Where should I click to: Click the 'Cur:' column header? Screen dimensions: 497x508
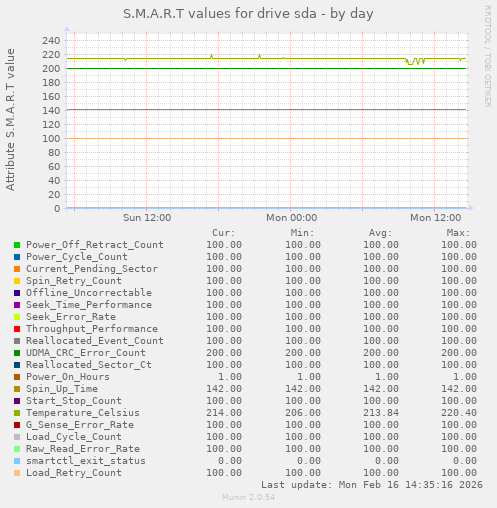(x=224, y=233)
